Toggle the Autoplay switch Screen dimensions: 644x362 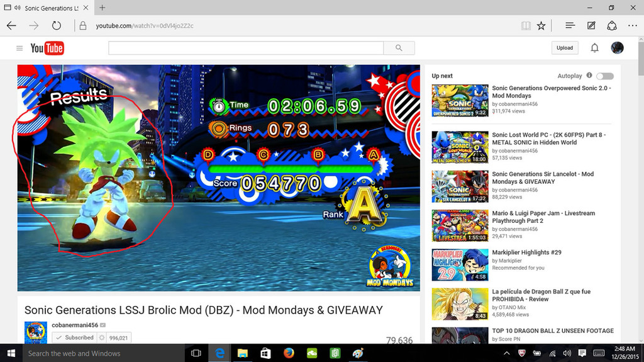(605, 76)
